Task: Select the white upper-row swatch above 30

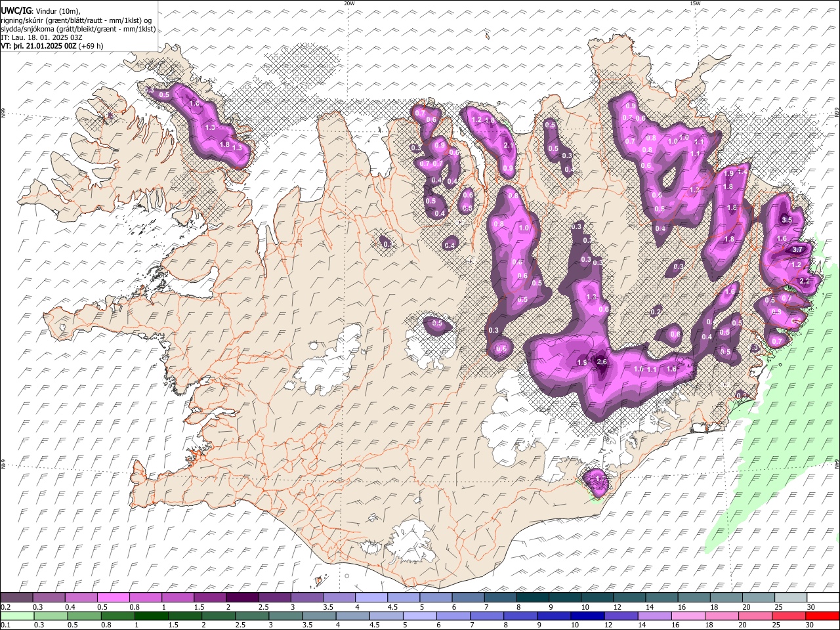Action: tap(823, 597)
